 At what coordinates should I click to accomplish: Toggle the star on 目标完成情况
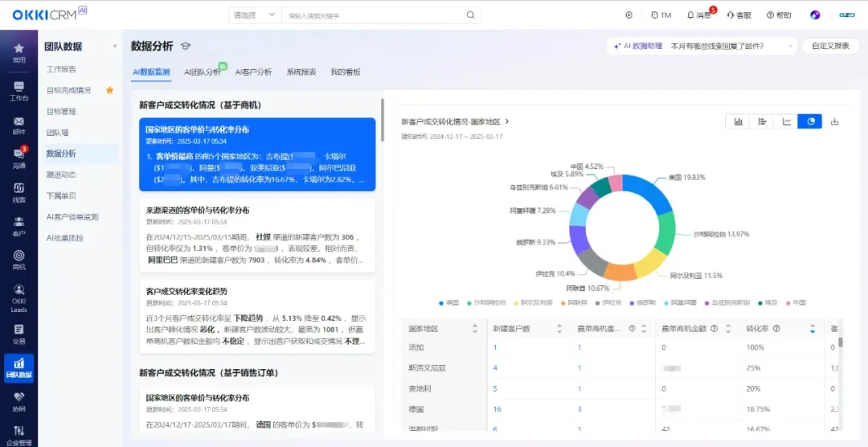coord(109,90)
